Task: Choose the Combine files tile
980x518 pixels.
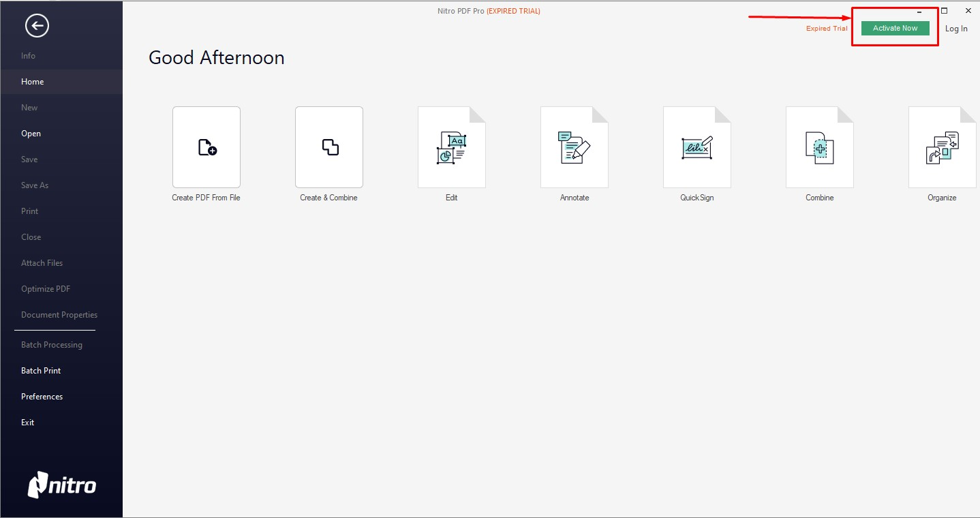Action: (x=820, y=147)
